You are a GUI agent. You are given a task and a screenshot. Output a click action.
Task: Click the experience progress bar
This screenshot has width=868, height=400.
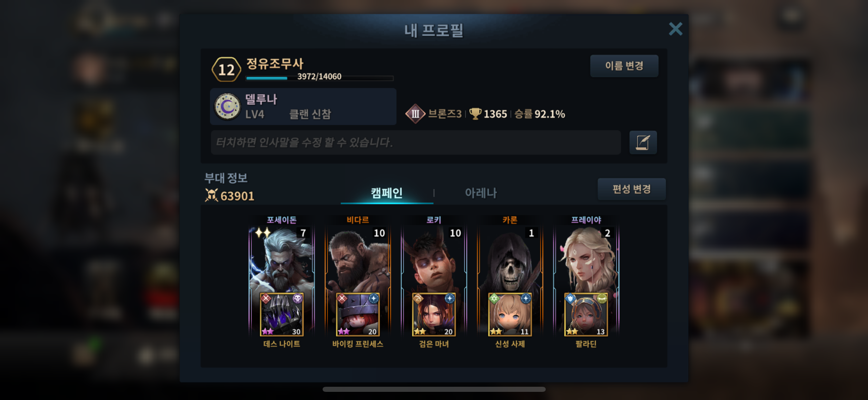[x=320, y=78]
